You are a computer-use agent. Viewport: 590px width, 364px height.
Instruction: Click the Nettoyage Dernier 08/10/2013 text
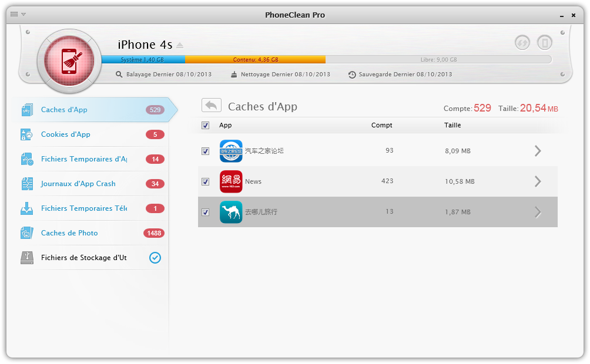[286, 75]
